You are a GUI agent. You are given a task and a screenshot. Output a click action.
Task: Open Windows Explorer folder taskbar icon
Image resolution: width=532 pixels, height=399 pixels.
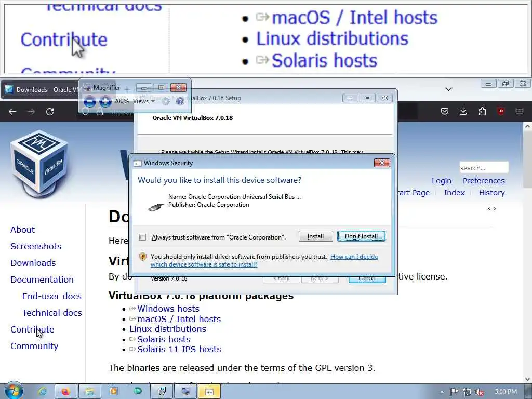(89, 392)
